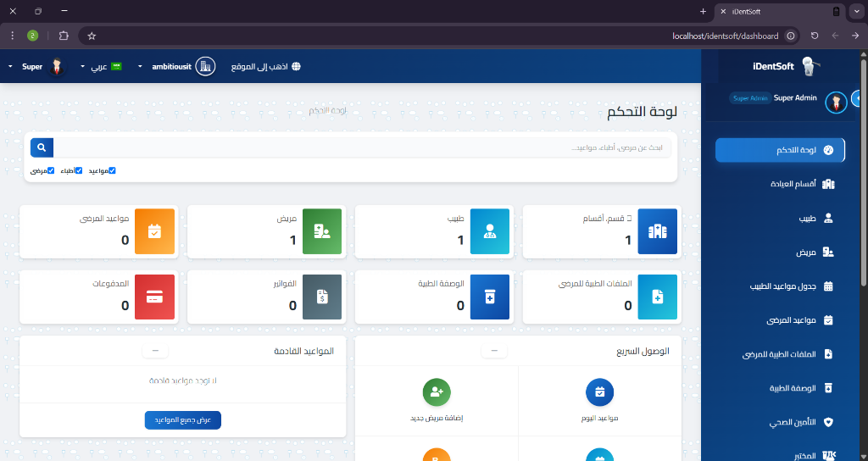
Task: Click the add new patient round icon
Action: pos(437,392)
